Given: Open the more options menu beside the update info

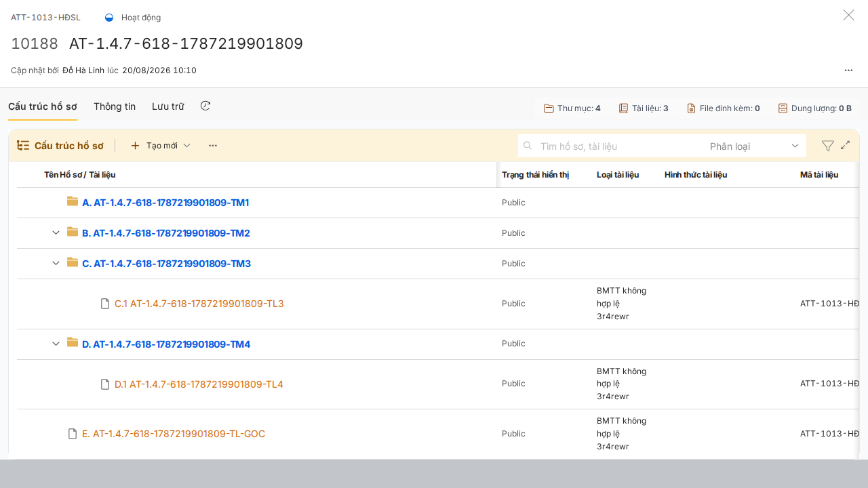Looking at the screenshot, I should [x=848, y=70].
